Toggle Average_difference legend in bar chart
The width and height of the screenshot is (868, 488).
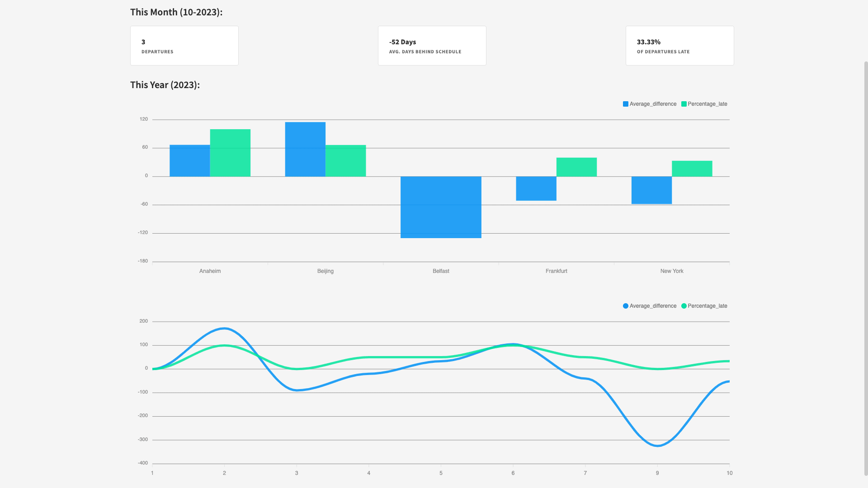pyautogui.click(x=650, y=104)
